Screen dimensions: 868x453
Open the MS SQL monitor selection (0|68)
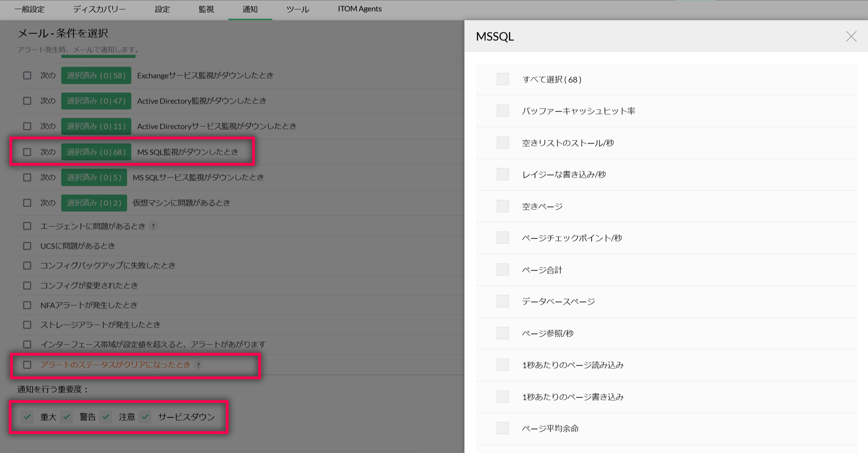96,152
